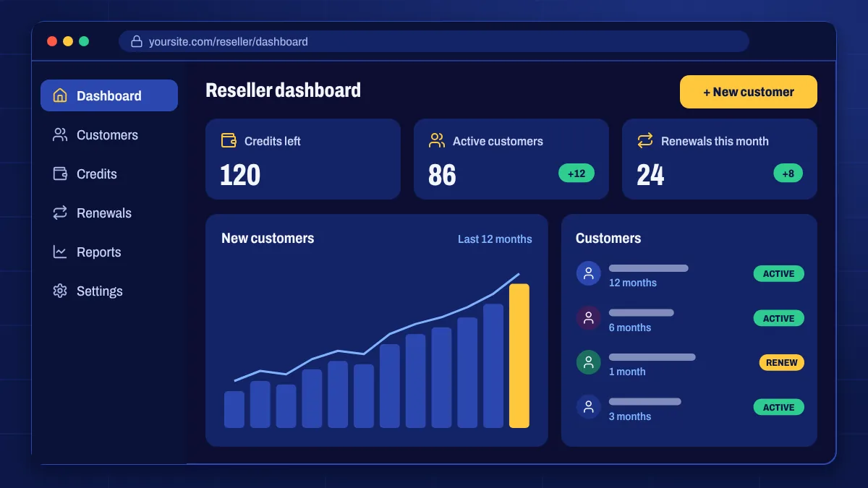This screenshot has height=488, width=868.
Task: Open the Reports menu item
Action: (109, 252)
